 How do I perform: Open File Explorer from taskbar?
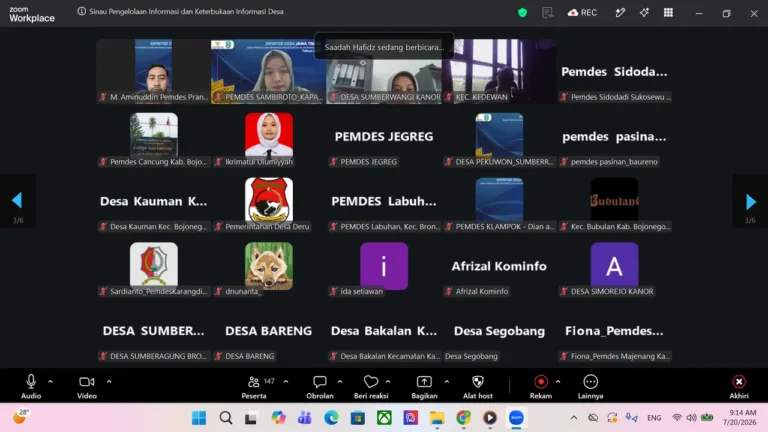437,418
